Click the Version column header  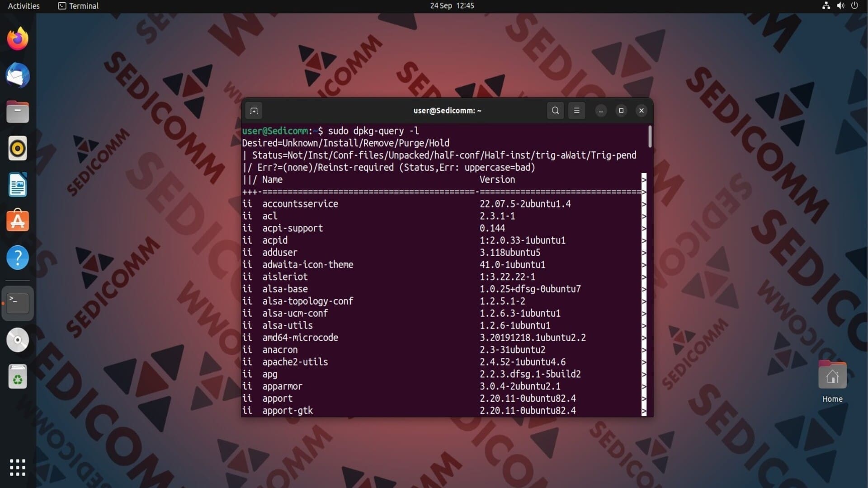(x=497, y=180)
